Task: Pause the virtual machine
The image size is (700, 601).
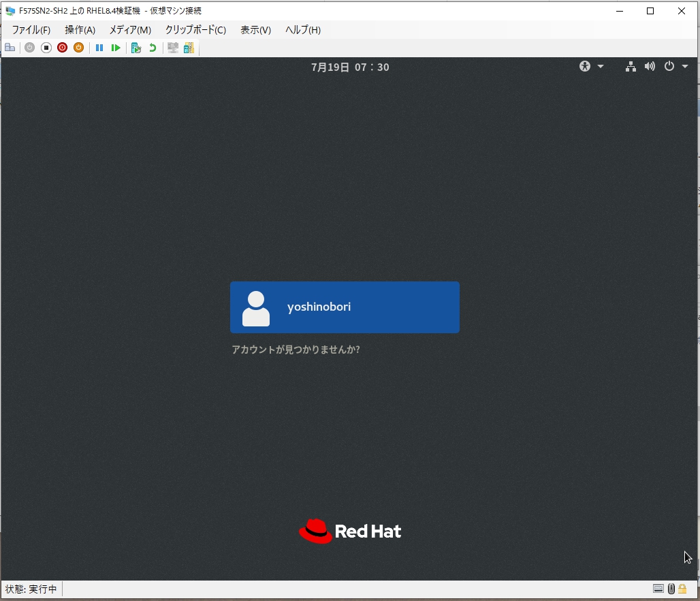Action: coord(99,47)
